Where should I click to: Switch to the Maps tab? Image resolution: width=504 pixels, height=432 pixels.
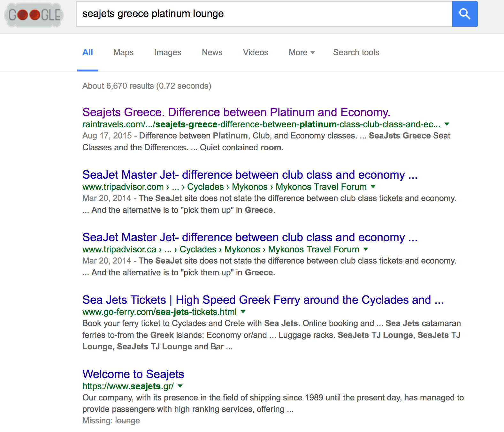click(123, 52)
